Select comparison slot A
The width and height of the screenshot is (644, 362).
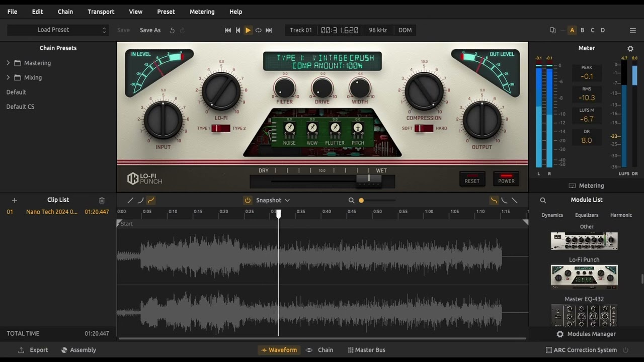pos(572,30)
